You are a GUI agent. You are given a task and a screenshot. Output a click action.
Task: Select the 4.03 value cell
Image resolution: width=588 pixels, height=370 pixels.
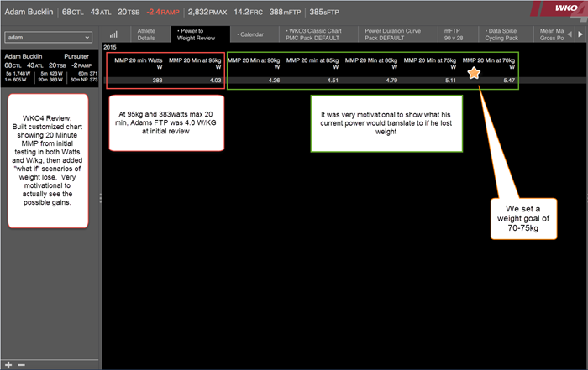tap(215, 81)
